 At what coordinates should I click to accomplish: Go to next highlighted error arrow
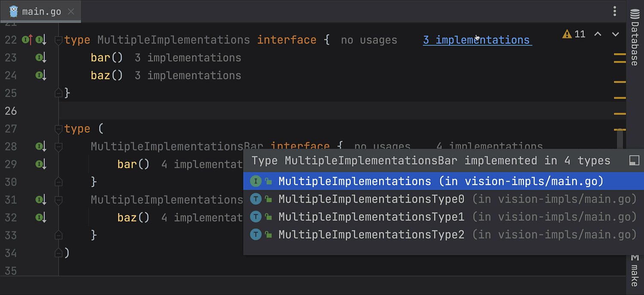click(x=615, y=34)
